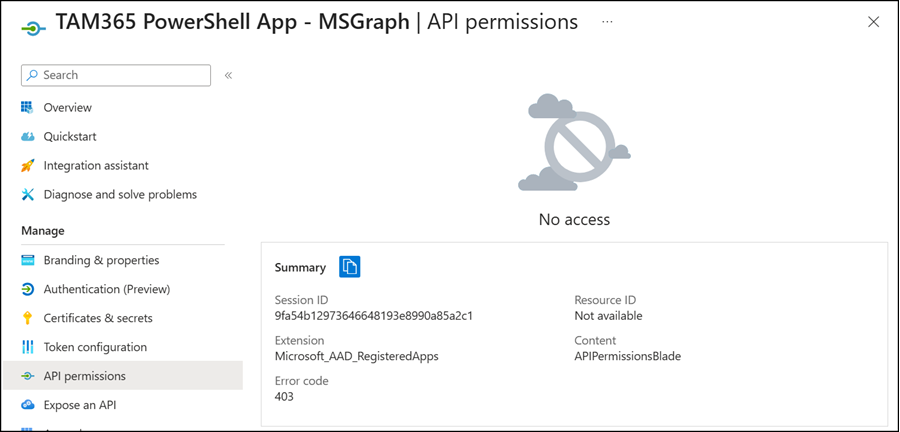Screen dimensions: 900x432
Task: Click the TAM365 PowerShell App - MSGraph title
Action: [x=232, y=22]
